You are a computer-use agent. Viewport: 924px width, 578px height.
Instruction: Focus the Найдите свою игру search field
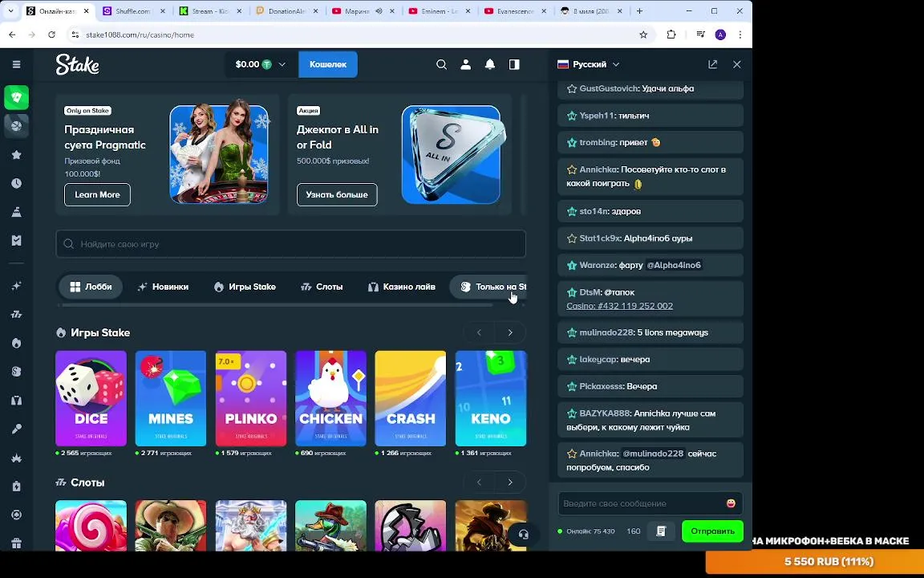click(x=290, y=243)
